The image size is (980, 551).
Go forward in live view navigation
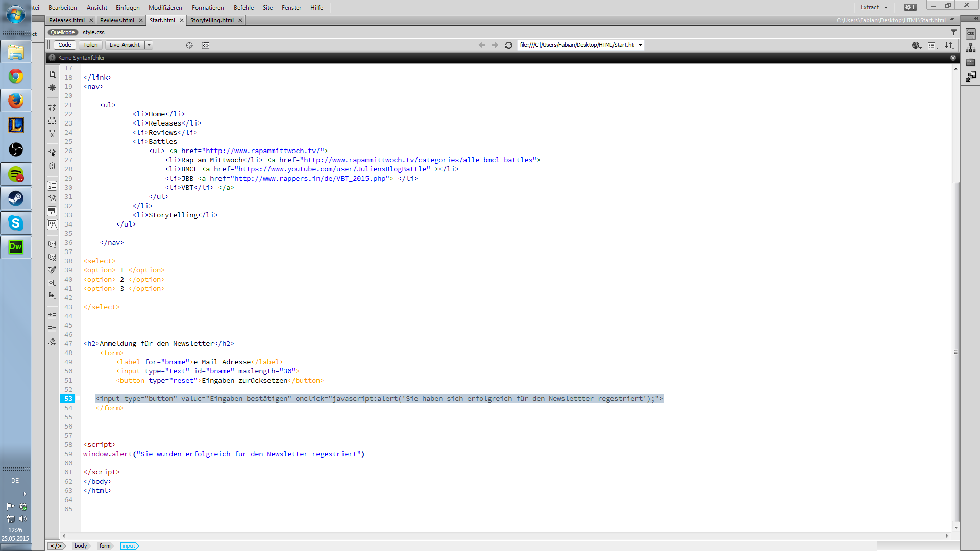coord(495,45)
